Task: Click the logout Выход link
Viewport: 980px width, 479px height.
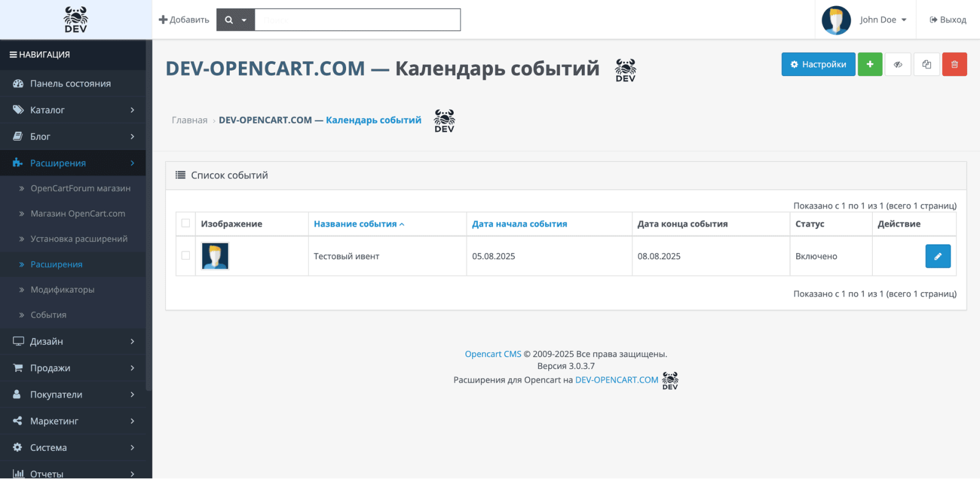Action: [x=948, y=20]
